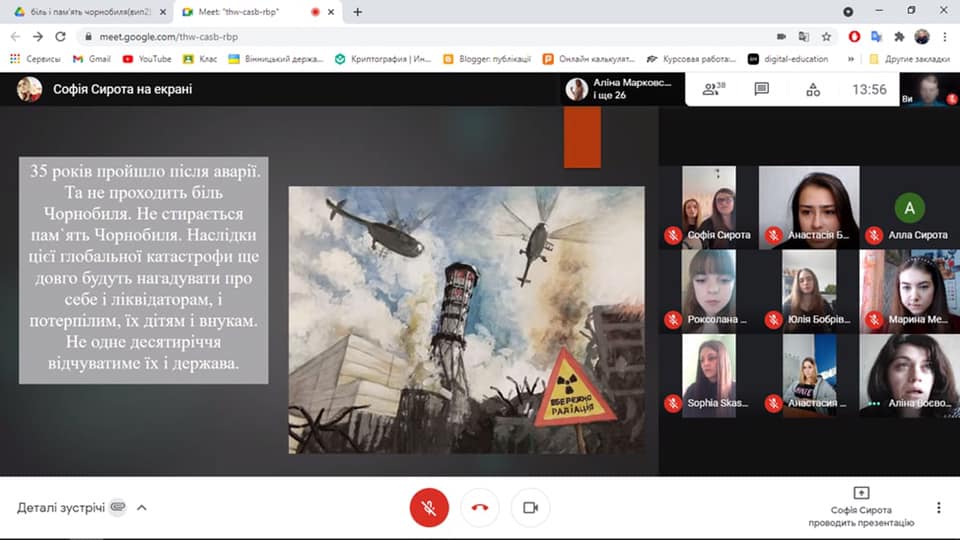
Task: Click the Chernobyl painting in the presentation
Action: tap(467, 320)
